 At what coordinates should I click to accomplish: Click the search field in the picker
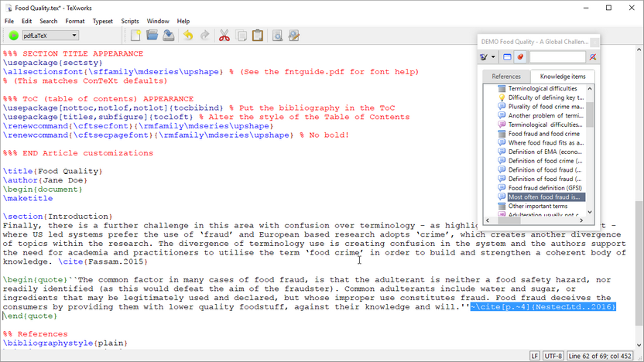(x=557, y=57)
